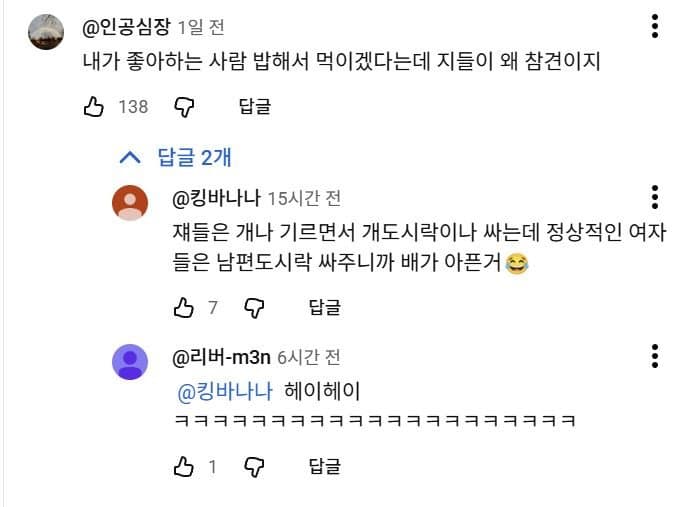Like the reply by @킹바나나
The image size is (688, 507).
[x=183, y=307]
